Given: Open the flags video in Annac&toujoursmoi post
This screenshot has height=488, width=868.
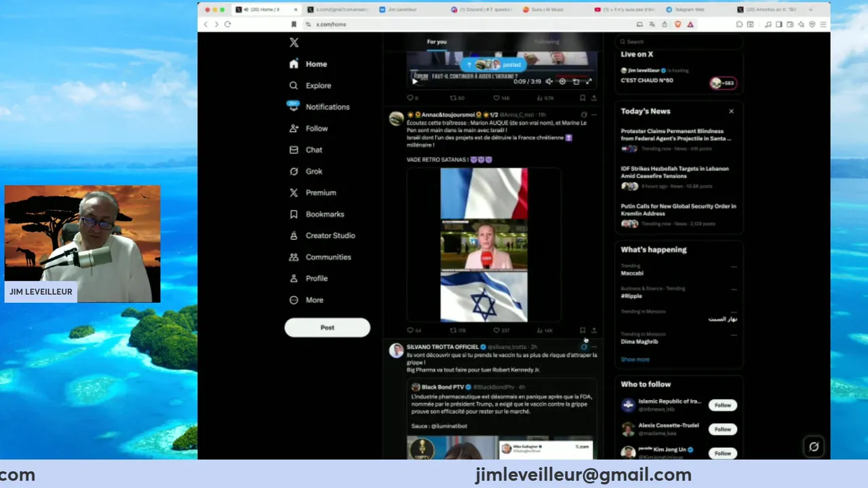Looking at the screenshot, I should tap(484, 245).
